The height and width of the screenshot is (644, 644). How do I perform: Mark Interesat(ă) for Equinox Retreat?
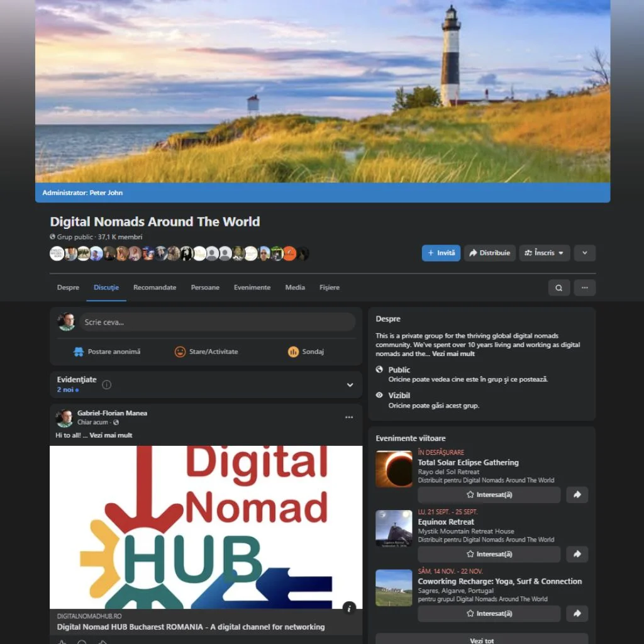[x=489, y=554]
